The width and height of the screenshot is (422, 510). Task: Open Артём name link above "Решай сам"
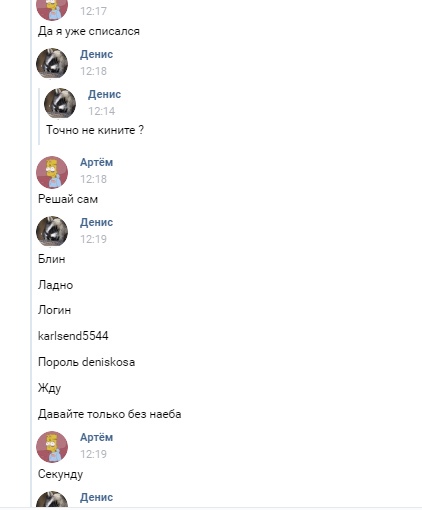(x=96, y=162)
